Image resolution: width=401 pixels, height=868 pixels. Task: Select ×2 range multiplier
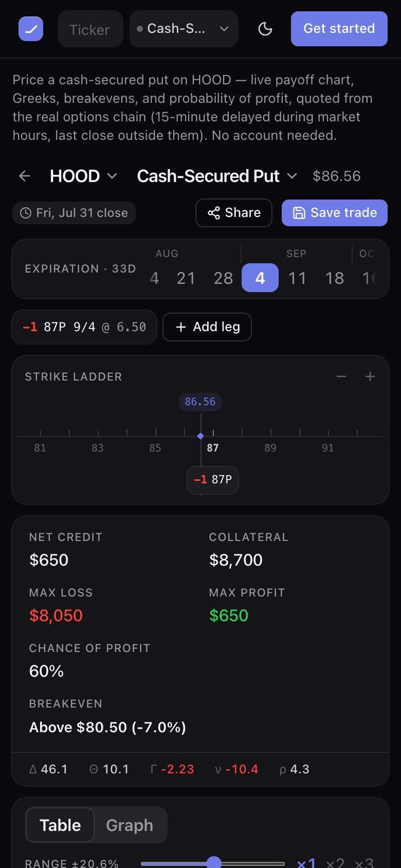(x=335, y=863)
